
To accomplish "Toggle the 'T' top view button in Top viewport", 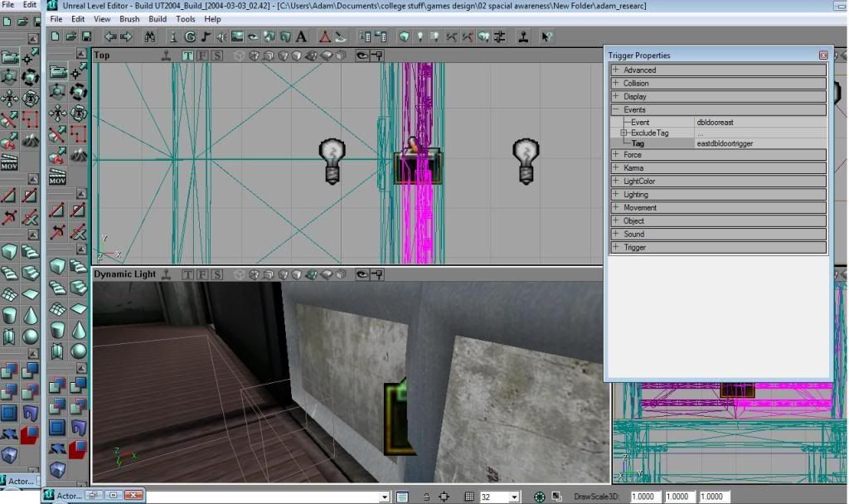I will 188,56.
